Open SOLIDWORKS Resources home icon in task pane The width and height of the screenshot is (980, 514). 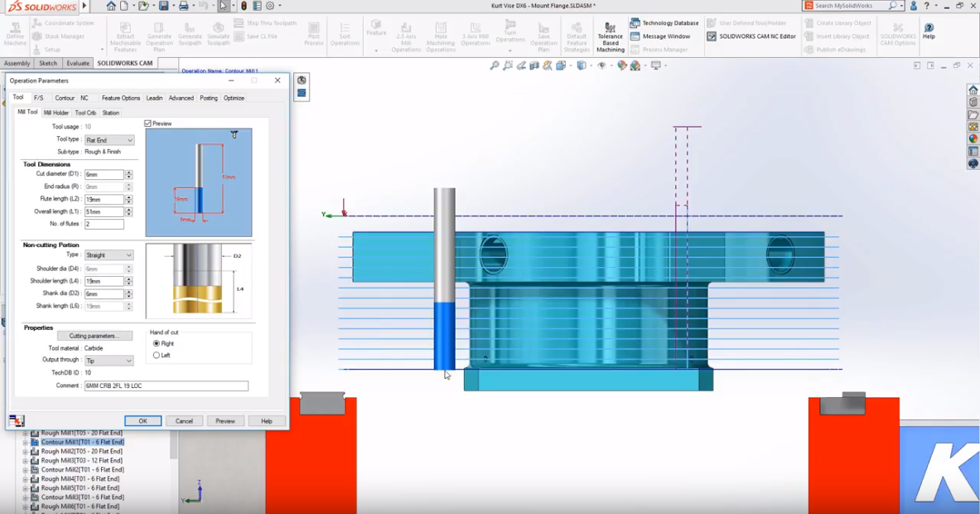(x=973, y=90)
